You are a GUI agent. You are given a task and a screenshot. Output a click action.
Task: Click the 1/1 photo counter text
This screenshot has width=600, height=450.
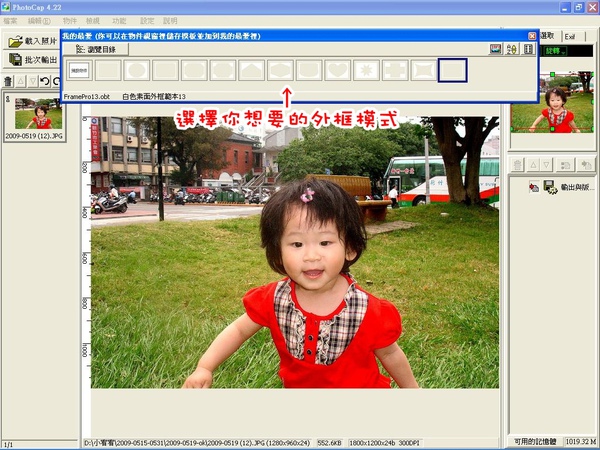(8, 445)
